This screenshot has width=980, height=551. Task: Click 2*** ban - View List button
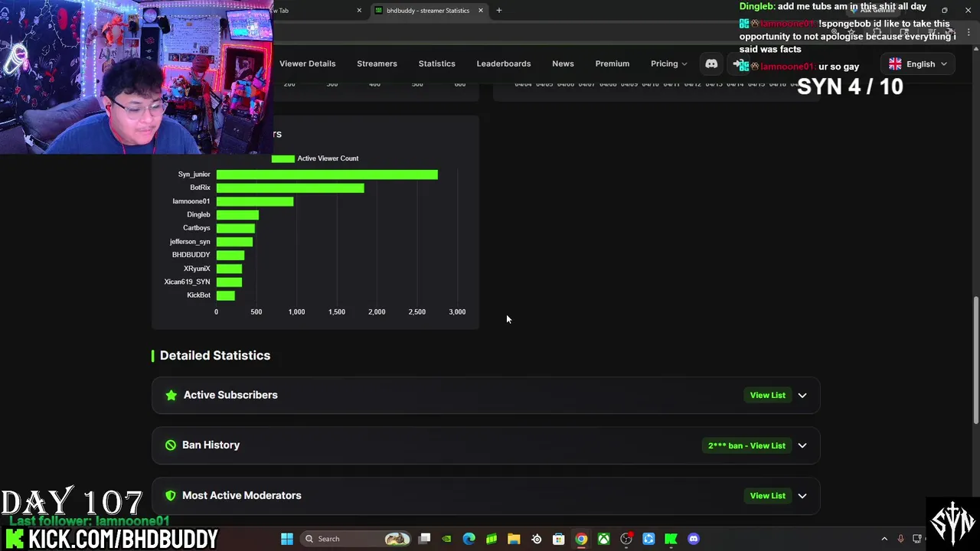[746, 445]
